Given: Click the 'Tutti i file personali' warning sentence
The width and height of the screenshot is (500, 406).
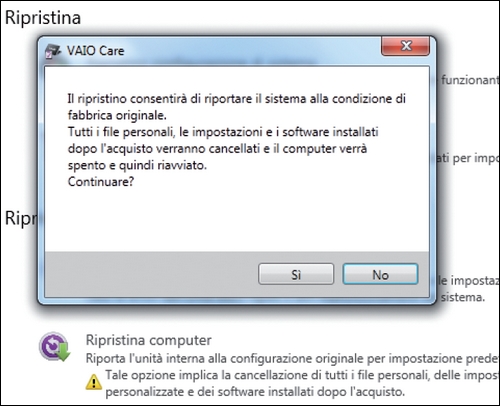Looking at the screenshot, I should pos(223,132).
